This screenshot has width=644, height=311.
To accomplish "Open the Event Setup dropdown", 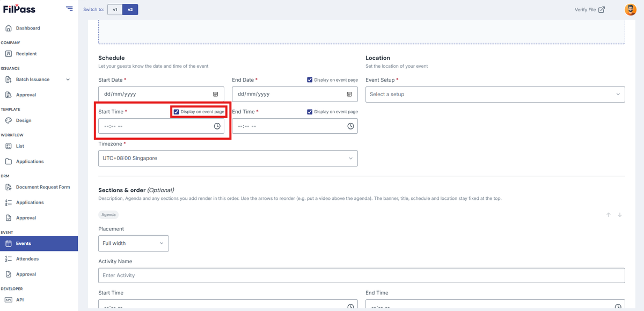I will point(495,94).
